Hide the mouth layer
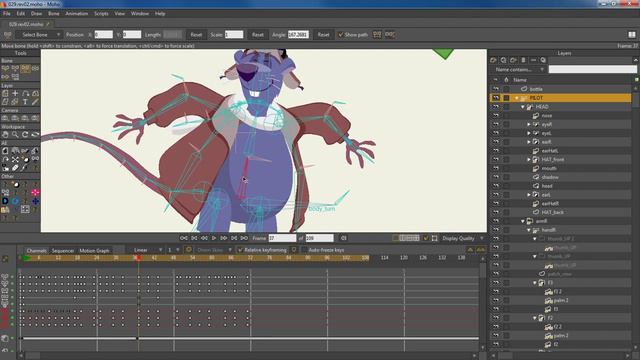This screenshot has height=360, width=640. pos(496,168)
